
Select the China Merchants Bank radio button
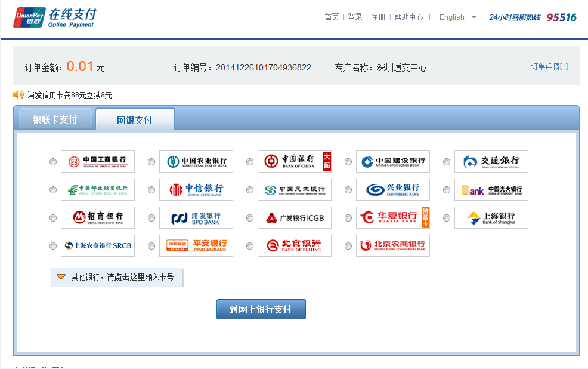(53, 218)
